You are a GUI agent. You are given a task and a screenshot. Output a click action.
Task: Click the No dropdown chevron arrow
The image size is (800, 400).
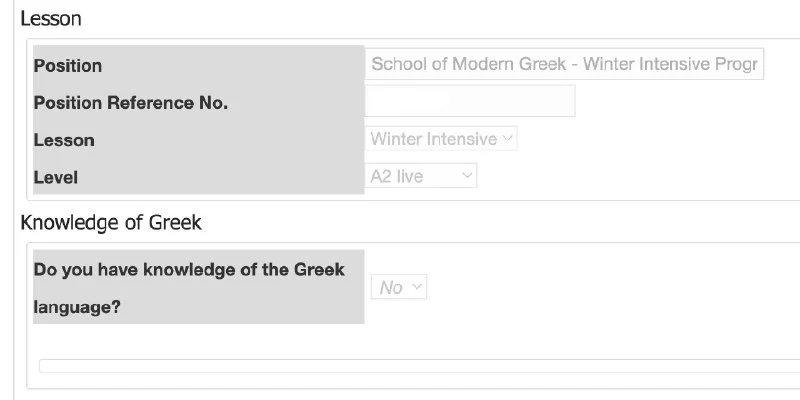(x=417, y=286)
